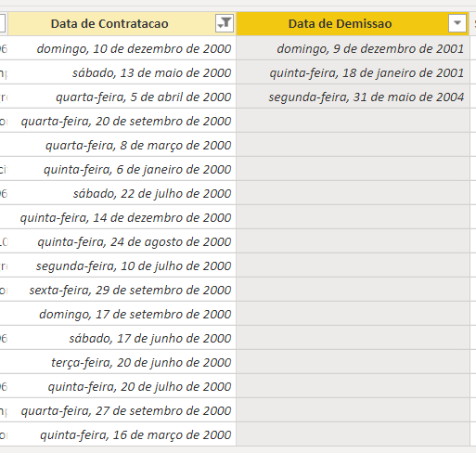Click cell sábado, 17 de junho de 2000
This screenshot has width=476, height=453.
(x=122, y=338)
